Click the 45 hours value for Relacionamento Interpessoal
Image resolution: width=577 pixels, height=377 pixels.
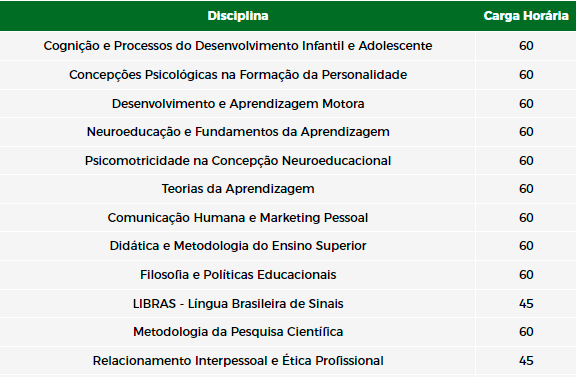pyautogui.click(x=526, y=361)
